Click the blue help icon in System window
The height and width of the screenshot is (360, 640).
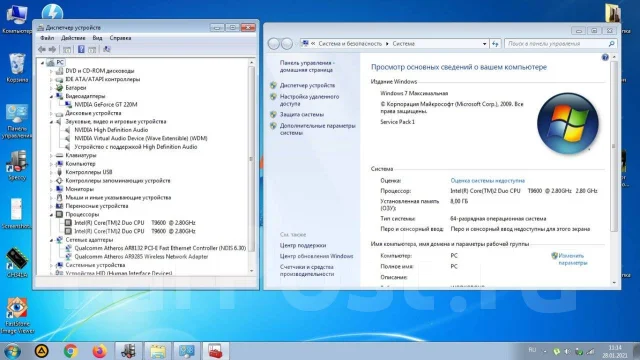click(x=605, y=58)
